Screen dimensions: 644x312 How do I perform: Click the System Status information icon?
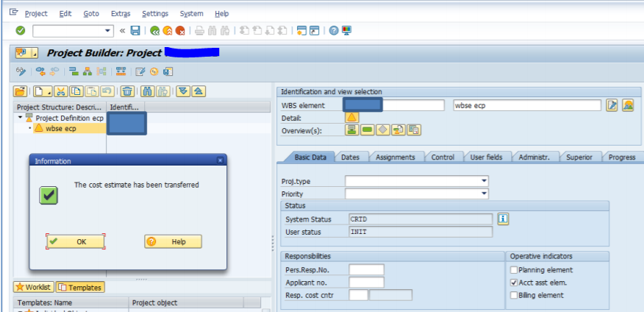pyautogui.click(x=503, y=219)
